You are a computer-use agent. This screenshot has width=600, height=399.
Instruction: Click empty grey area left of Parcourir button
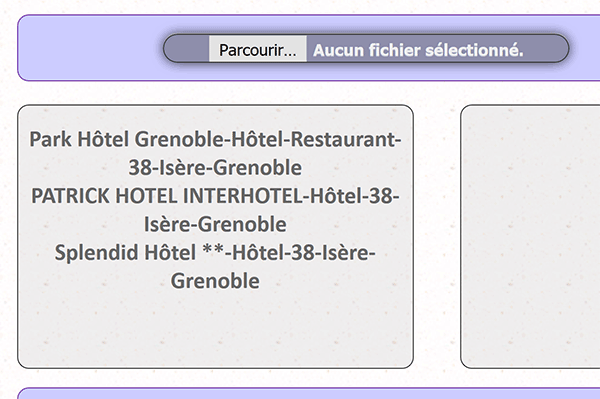(x=187, y=49)
